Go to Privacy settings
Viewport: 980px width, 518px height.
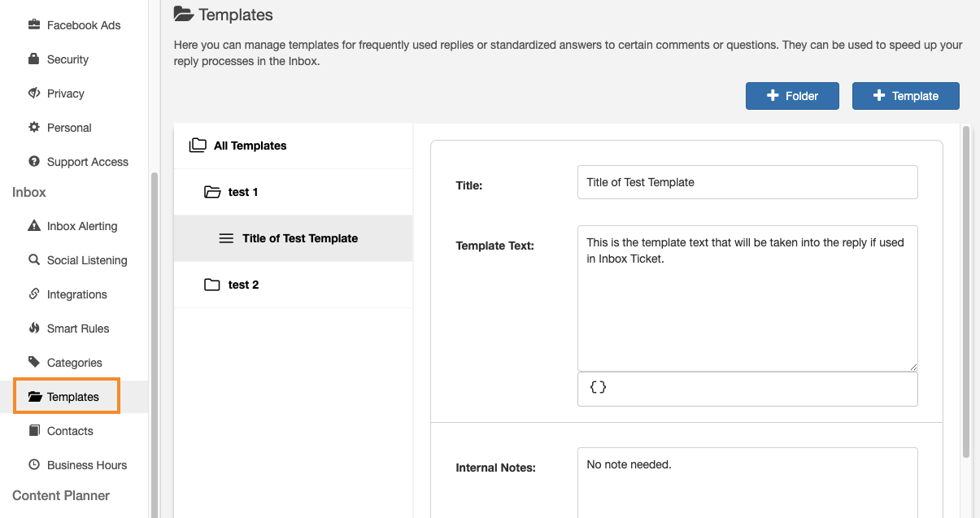pyautogui.click(x=65, y=94)
